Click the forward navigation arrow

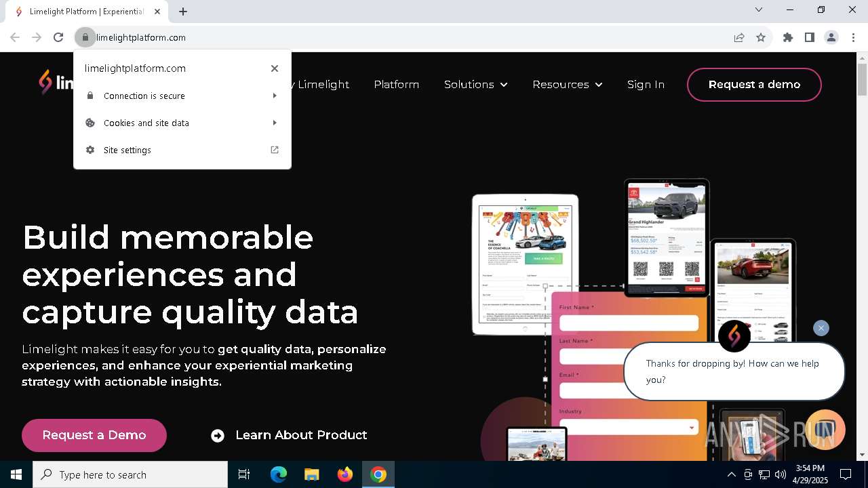(x=37, y=37)
